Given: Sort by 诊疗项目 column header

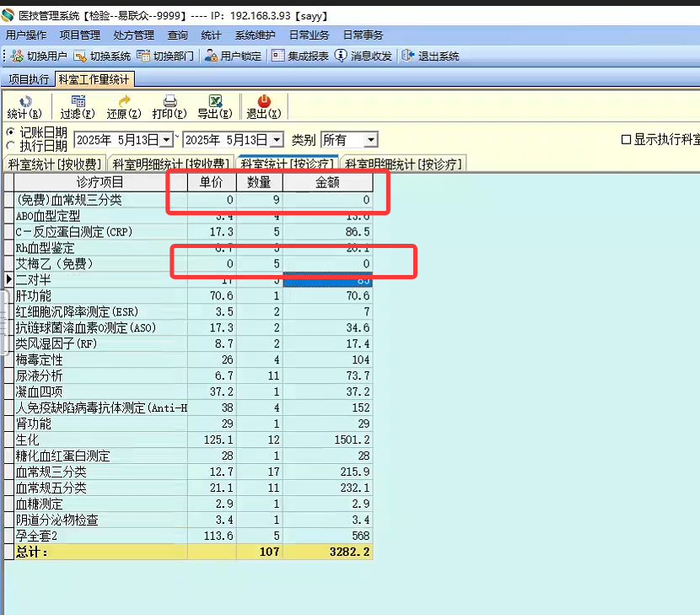Looking at the screenshot, I should click(100, 182).
